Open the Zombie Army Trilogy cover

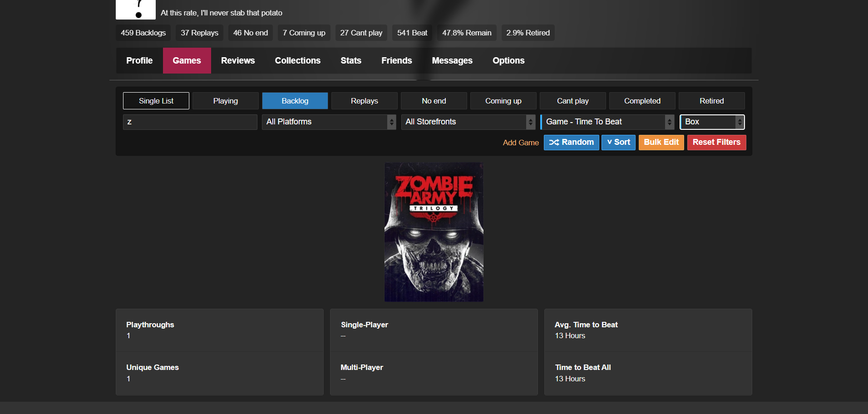tap(434, 232)
